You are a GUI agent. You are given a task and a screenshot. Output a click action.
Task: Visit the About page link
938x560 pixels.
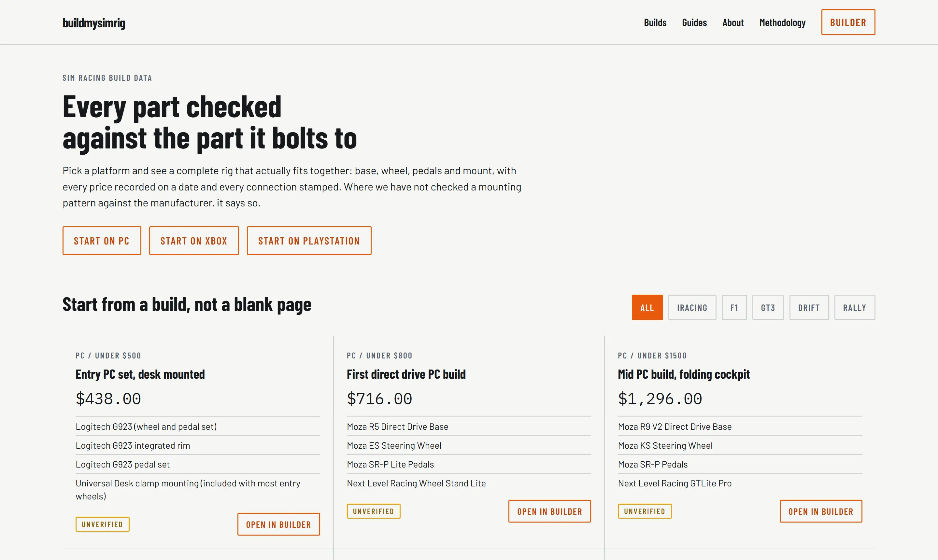(x=733, y=23)
